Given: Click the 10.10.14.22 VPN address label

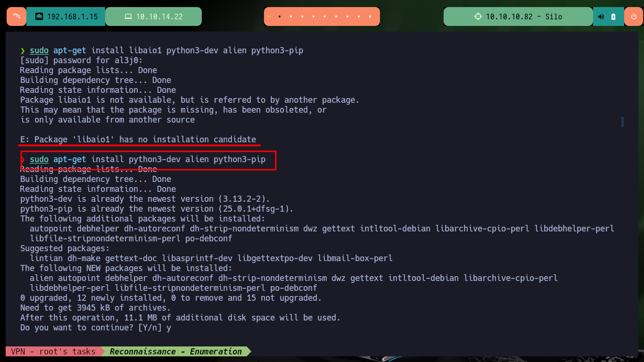Looking at the screenshot, I should click(x=159, y=16).
